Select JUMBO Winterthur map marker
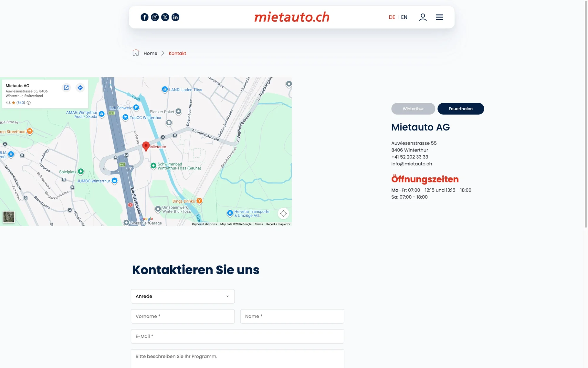This screenshot has width=588, height=368. 115,180
